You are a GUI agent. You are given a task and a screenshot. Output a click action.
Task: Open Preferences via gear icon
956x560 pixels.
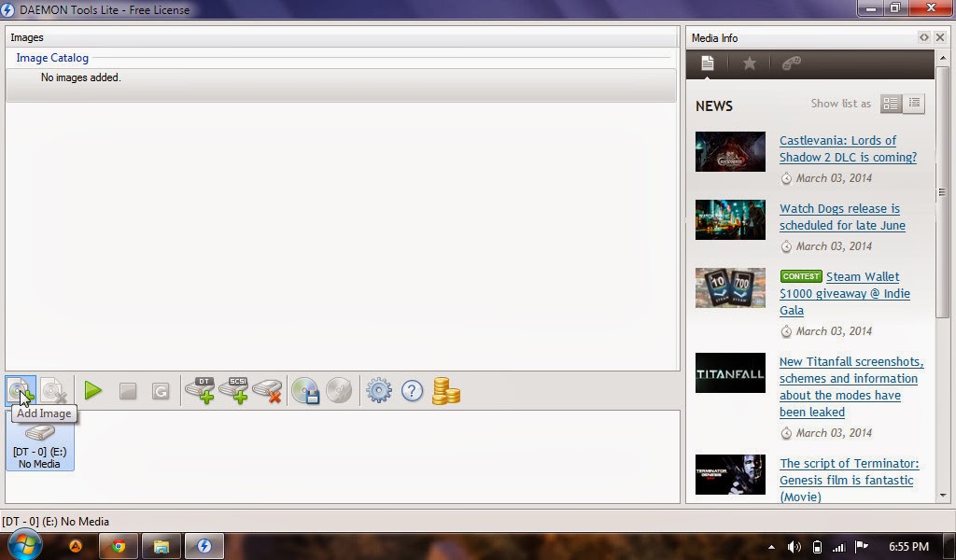pos(379,390)
